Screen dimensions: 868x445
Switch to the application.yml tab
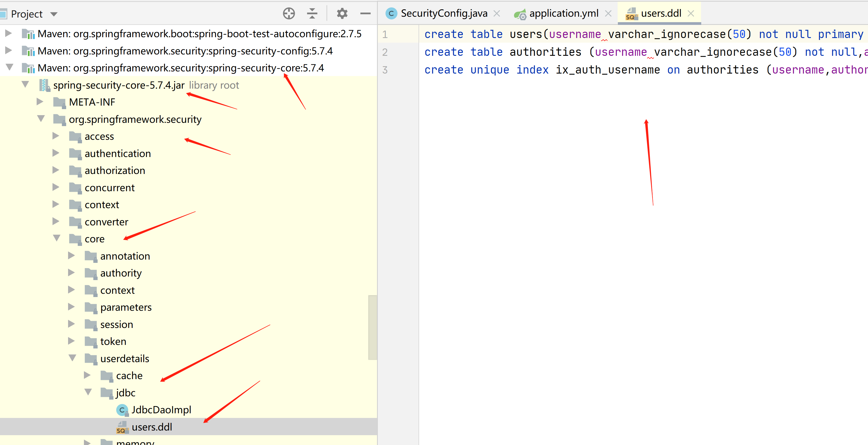[x=563, y=13]
